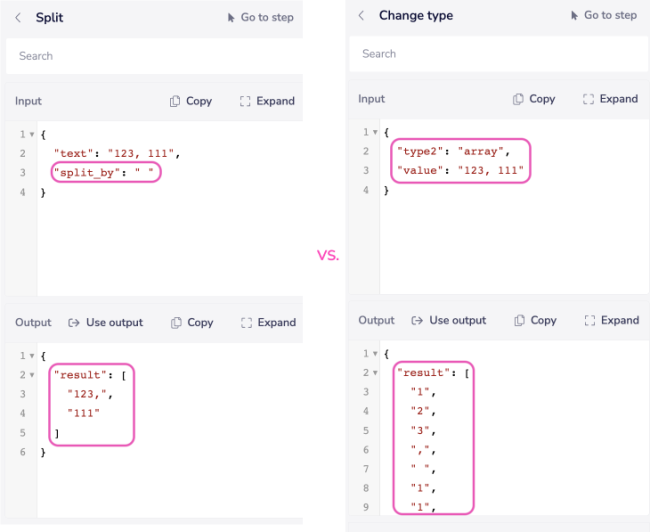This screenshot has height=532, width=650.
Task: Collapse Change type input JSON root object
Action: tap(375, 132)
